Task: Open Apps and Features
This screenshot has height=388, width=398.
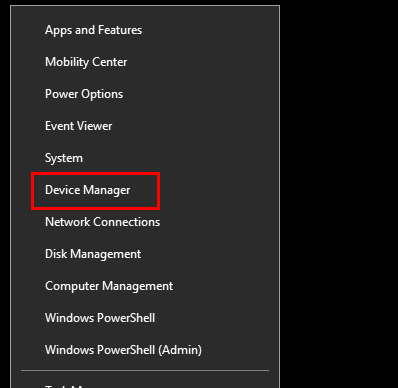Action: tap(94, 30)
